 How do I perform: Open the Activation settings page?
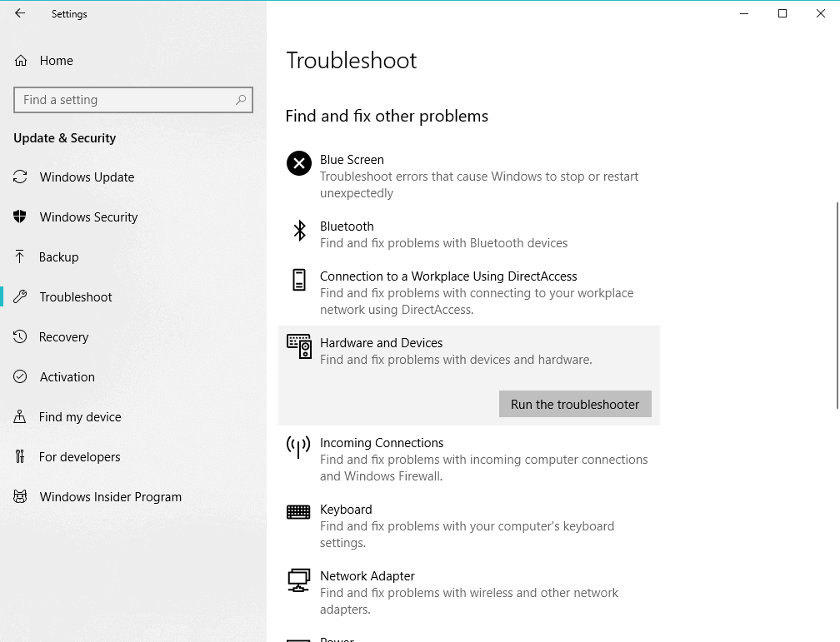(67, 377)
